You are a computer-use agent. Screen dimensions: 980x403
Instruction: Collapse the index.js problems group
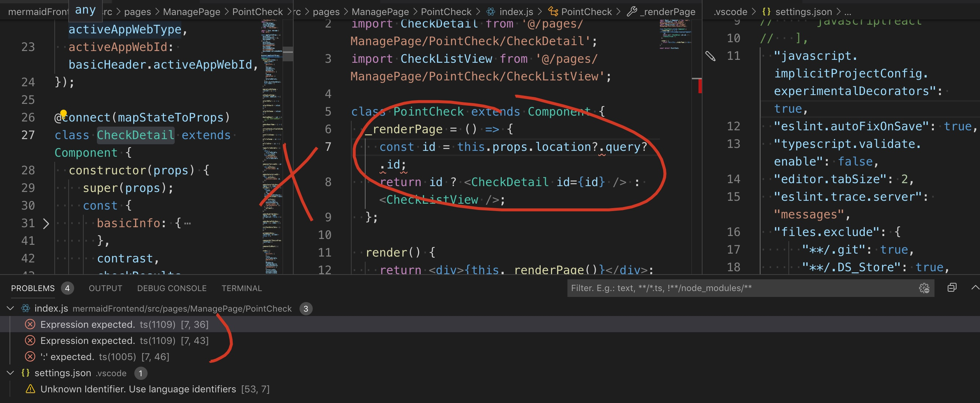tap(10, 308)
